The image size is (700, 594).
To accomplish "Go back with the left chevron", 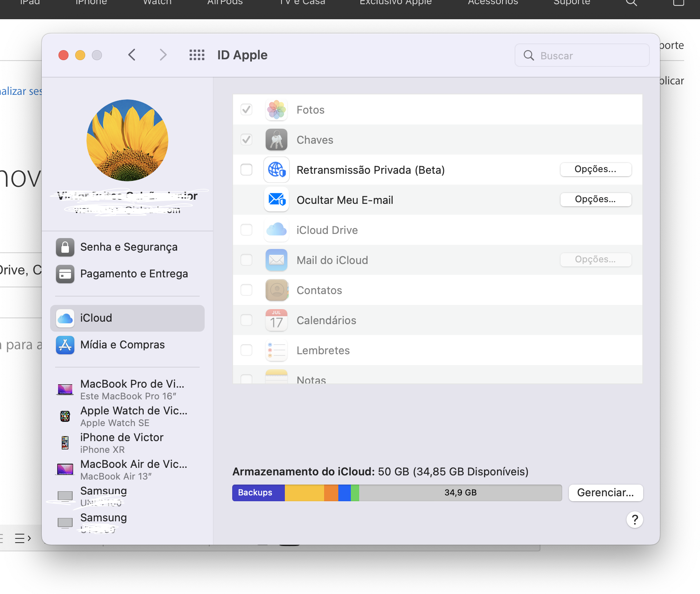I will [x=132, y=55].
